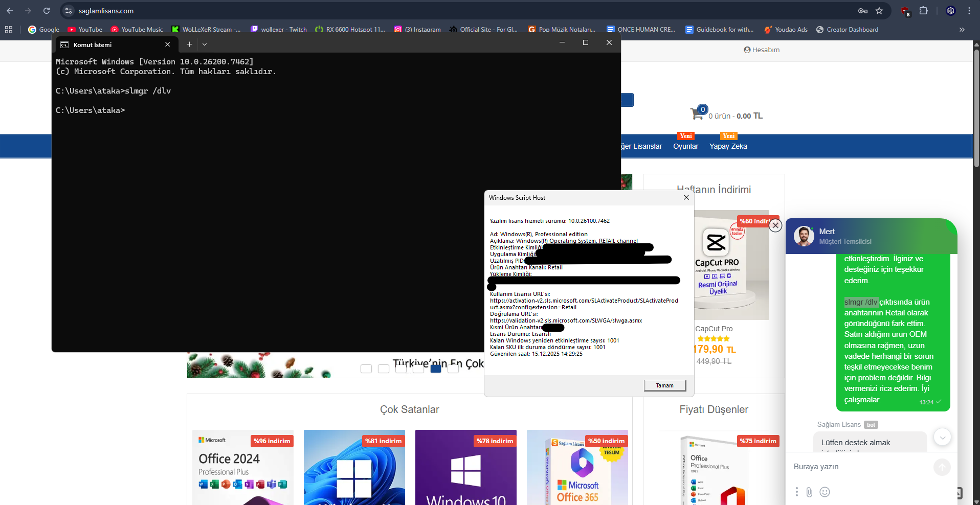Image resolution: width=980 pixels, height=505 pixels.
Task: Open the Oyunlar menu item
Action: [685, 146]
